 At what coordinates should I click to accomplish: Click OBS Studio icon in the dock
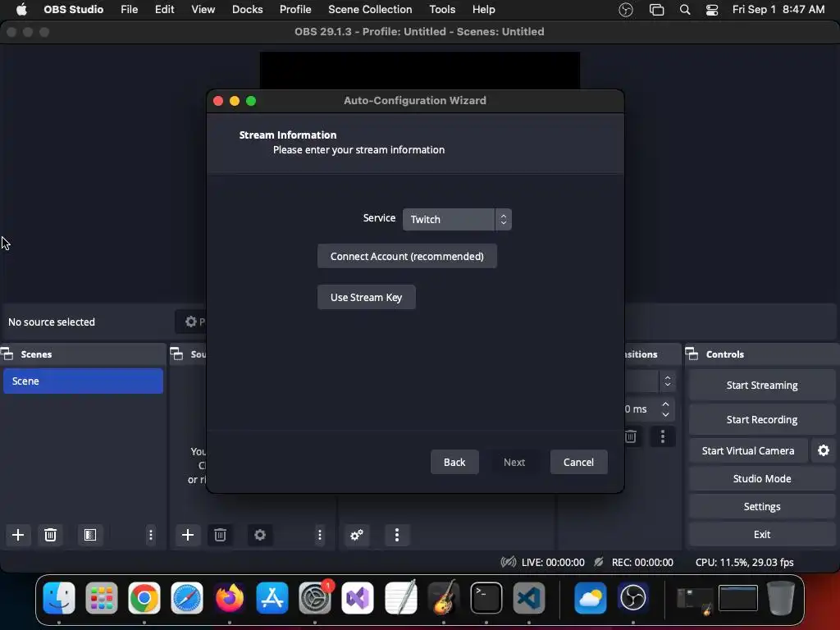632,598
